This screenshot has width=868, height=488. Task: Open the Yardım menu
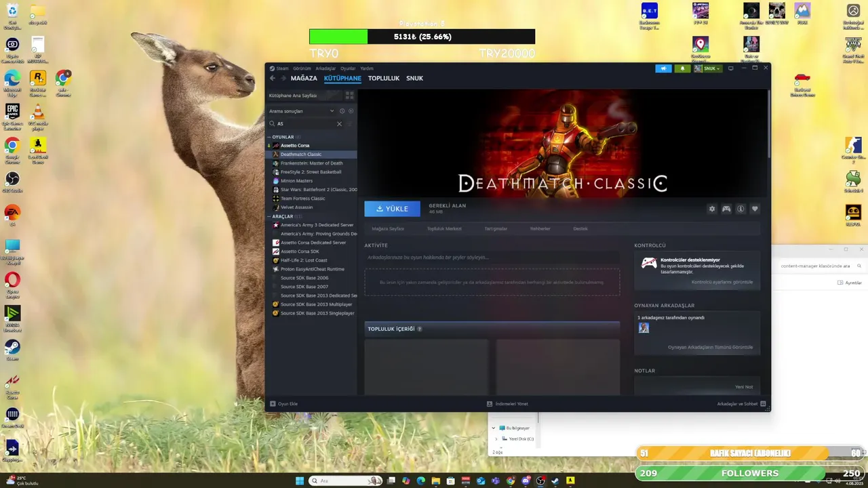(x=367, y=68)
